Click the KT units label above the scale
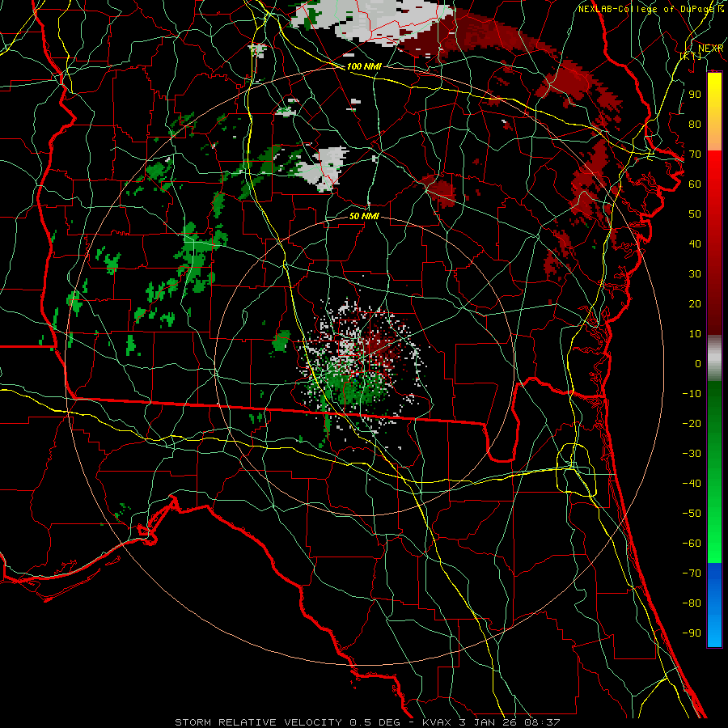This screenshot has height=728, width=728. (x=691, y=56)
